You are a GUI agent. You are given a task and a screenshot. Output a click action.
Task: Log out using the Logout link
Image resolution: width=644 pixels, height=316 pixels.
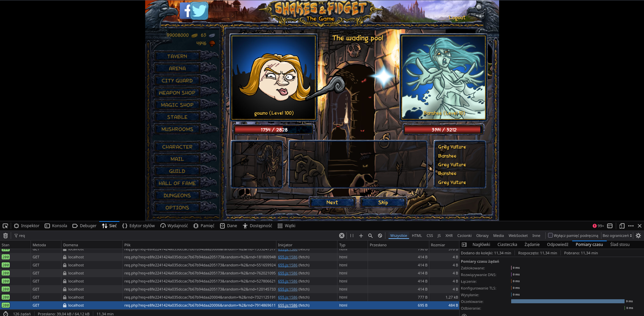457,18
